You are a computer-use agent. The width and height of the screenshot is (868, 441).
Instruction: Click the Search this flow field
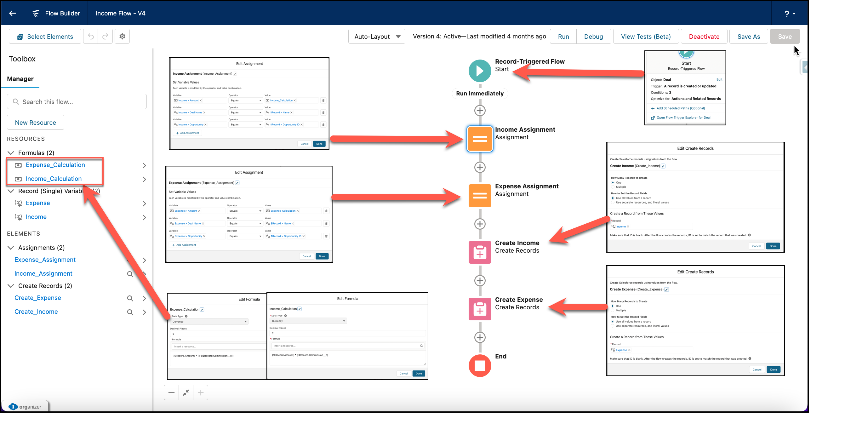77,101
